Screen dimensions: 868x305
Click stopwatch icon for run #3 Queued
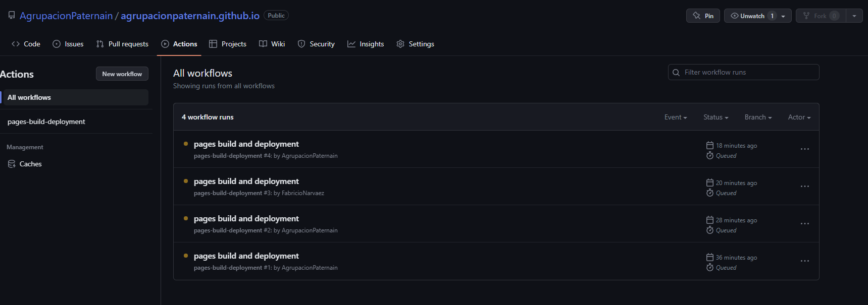[x=710, y=193]
